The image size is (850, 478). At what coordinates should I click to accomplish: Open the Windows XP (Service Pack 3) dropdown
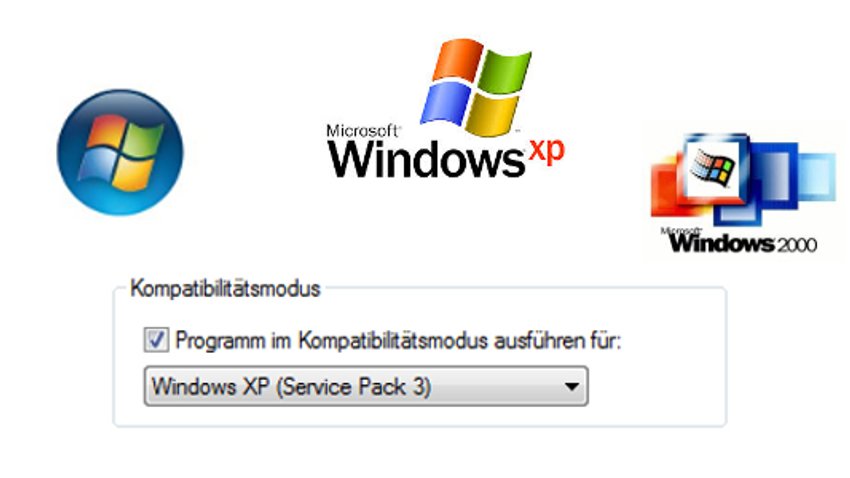366,386
